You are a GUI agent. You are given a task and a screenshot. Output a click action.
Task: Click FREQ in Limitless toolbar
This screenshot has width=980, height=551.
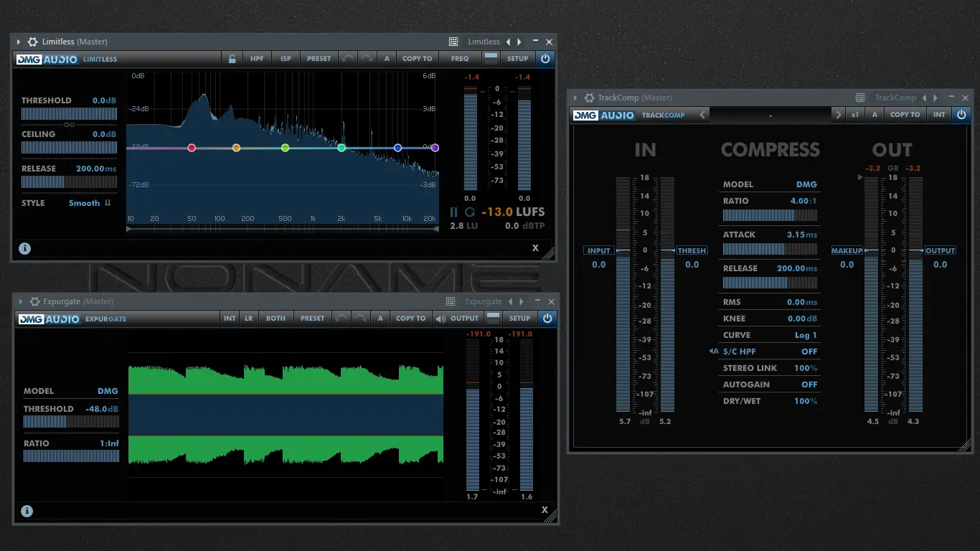460,59
